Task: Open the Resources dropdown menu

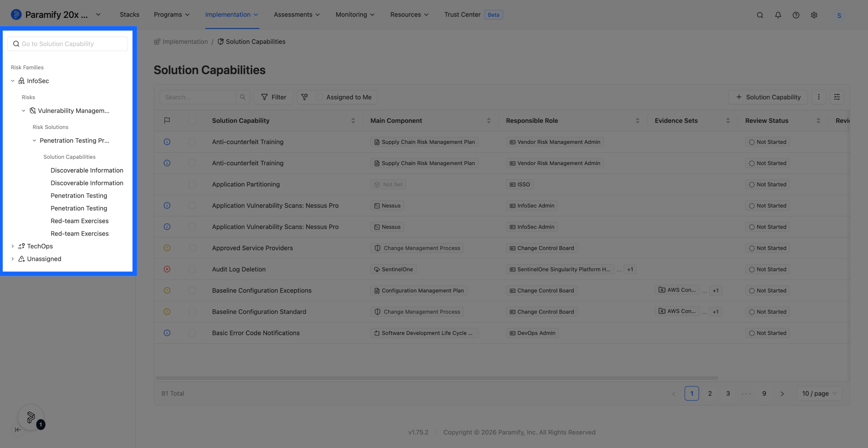Action: (x=409, y=14)
